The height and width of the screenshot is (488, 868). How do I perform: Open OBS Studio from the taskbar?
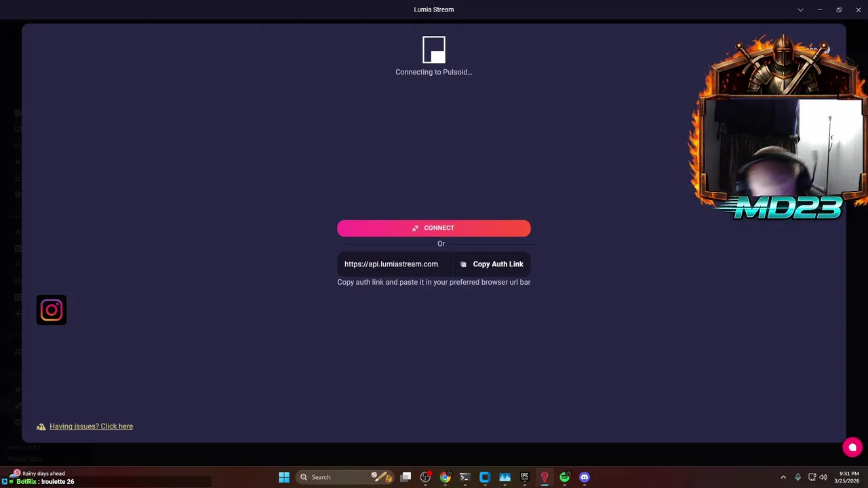tap(425, 477)
